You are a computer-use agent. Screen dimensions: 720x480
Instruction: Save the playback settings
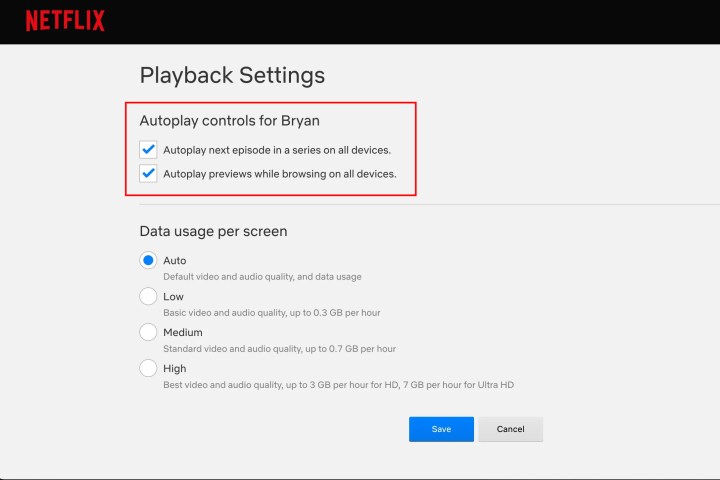coord(441,429)
